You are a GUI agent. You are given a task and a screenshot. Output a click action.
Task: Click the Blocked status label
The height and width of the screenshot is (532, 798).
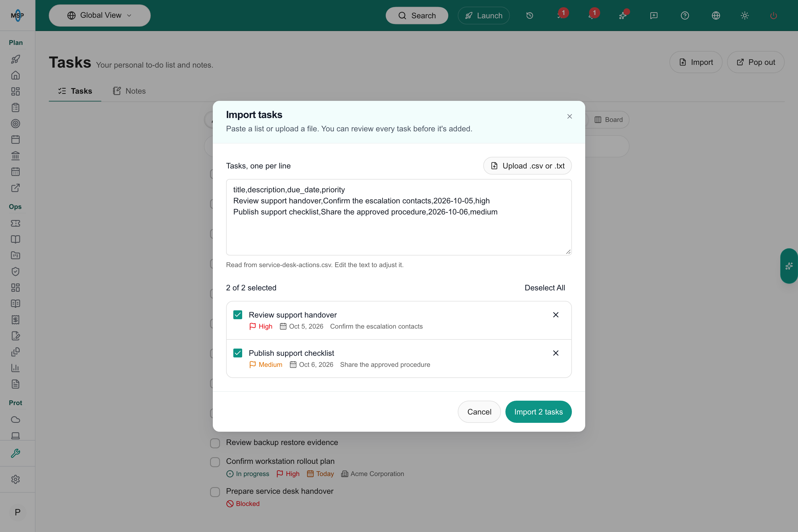tap(243, 503)
